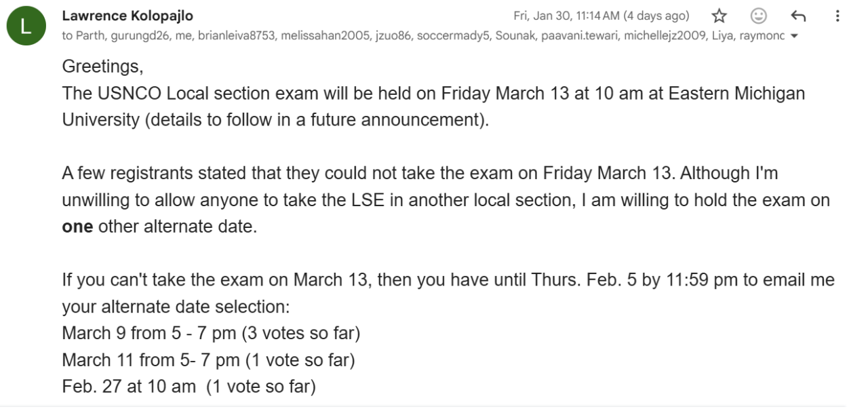Click the bold word "one" in body
Viewport: 868px width, 409px height.
77,227
